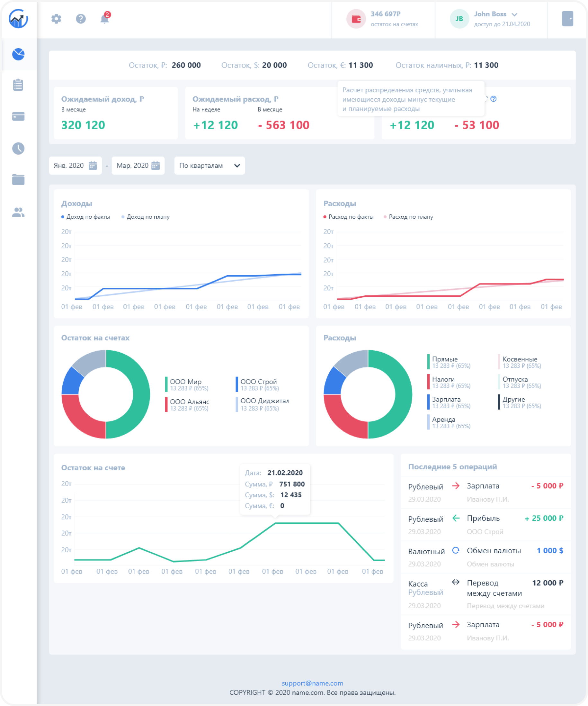Screen dimensions: 588x706
Task: Open the clipboard sidebar icon
Action: pos(18,85)
